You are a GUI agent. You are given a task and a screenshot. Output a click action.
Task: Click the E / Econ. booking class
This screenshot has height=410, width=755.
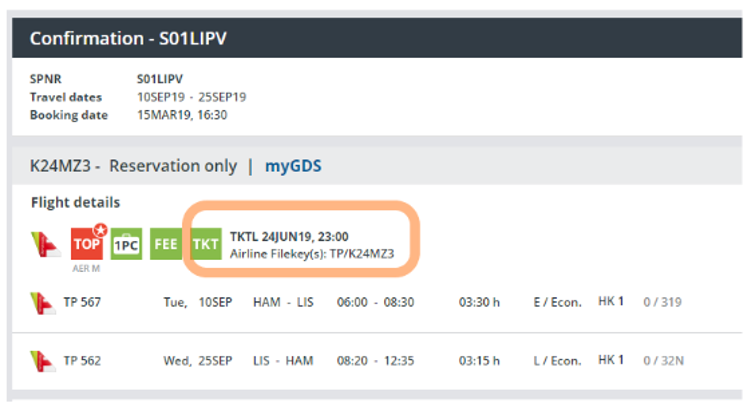click(x=557, y=301)
